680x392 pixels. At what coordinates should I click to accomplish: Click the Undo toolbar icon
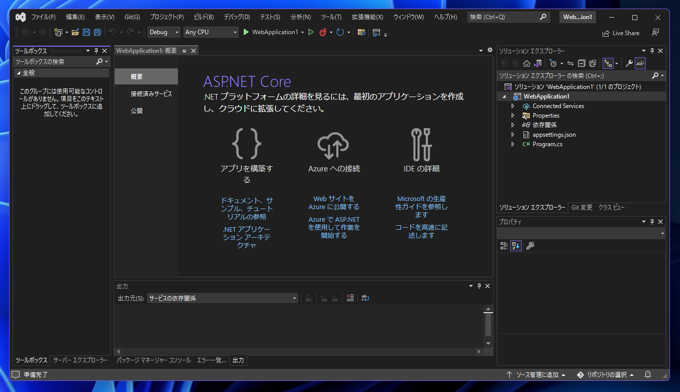point(112,32)
